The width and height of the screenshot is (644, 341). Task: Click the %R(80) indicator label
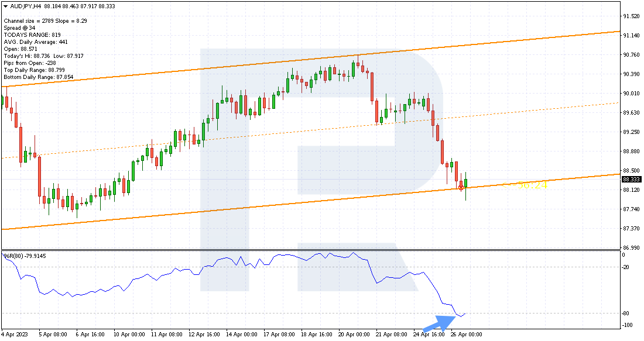tap(25, 256)
